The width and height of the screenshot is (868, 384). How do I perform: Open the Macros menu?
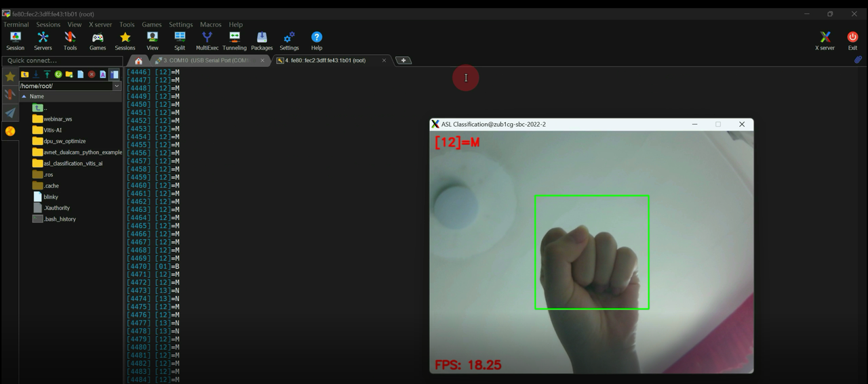211,24
